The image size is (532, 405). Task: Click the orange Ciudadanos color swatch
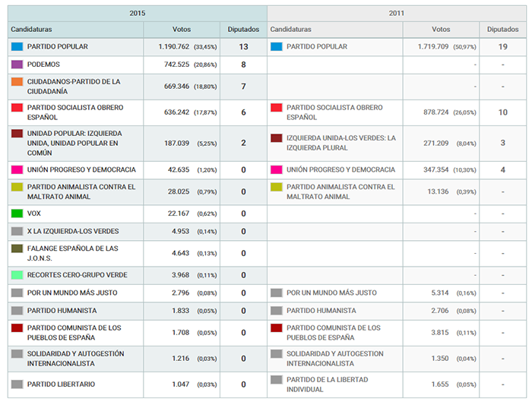(17, 81)
